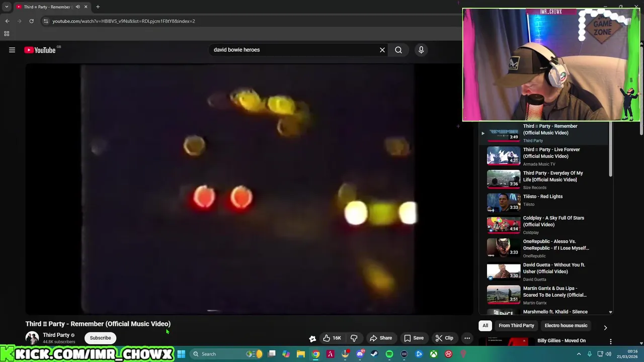Open Discord from the taskbar
644x362 pixels.
click(x=360, y=354)
